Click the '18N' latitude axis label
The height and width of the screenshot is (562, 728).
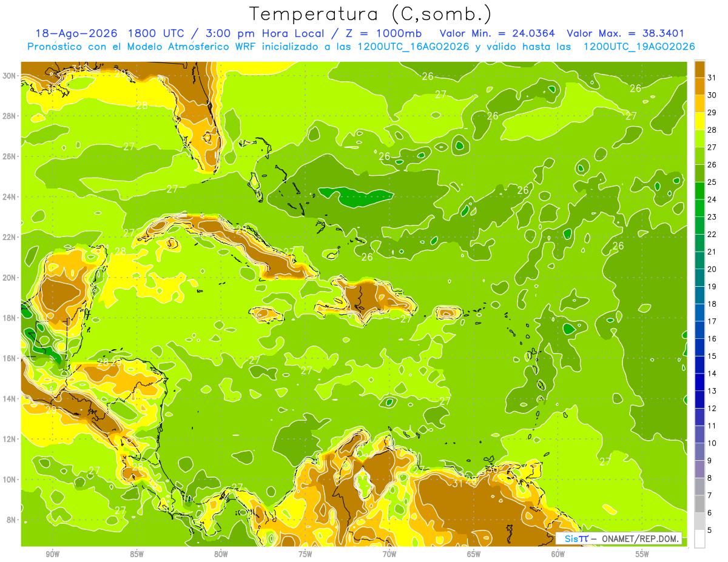coord(10,318)
